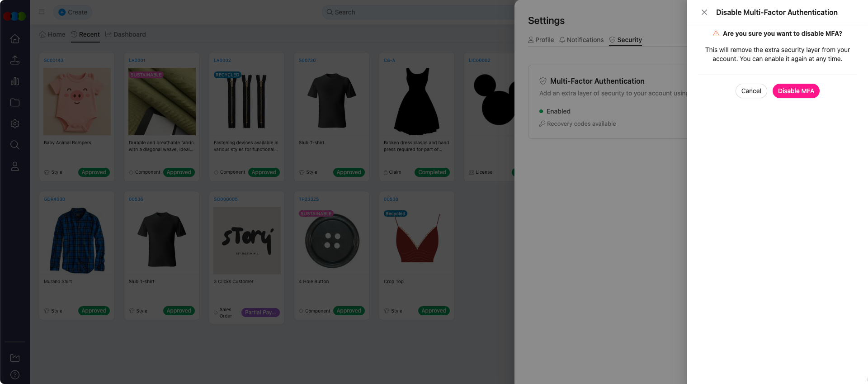This screenshot has width=868, height=384.
Task: Open the Murano Shirt thumbnail
Action: (x=77, y=240)
